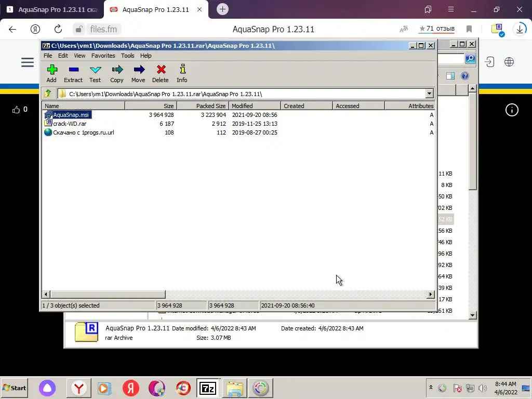The height and width of the screenshot is (399, 532).
Task: Click the horizontal scrollbar left arrow
Action: tap(46, 295)
